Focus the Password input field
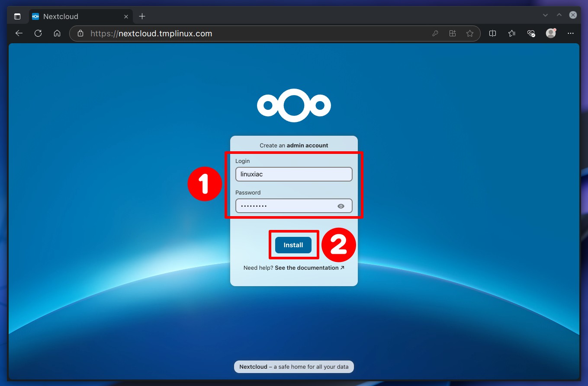The height and width of the screenshot is (386, 588). 294,206
